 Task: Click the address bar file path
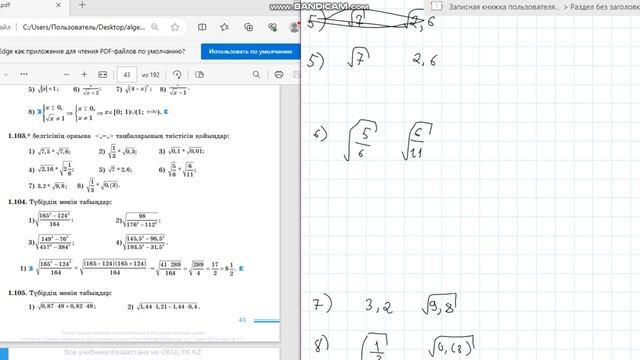pos(84,27)
